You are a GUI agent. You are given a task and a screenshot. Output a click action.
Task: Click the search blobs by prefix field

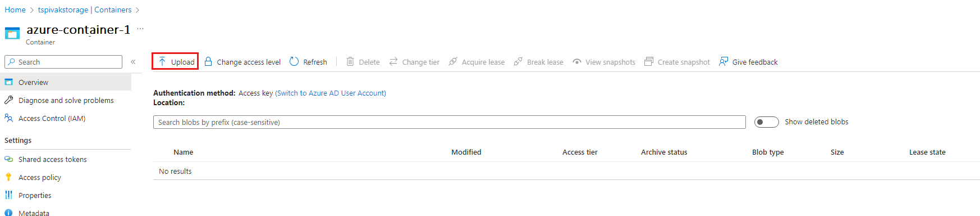(449, 122)
